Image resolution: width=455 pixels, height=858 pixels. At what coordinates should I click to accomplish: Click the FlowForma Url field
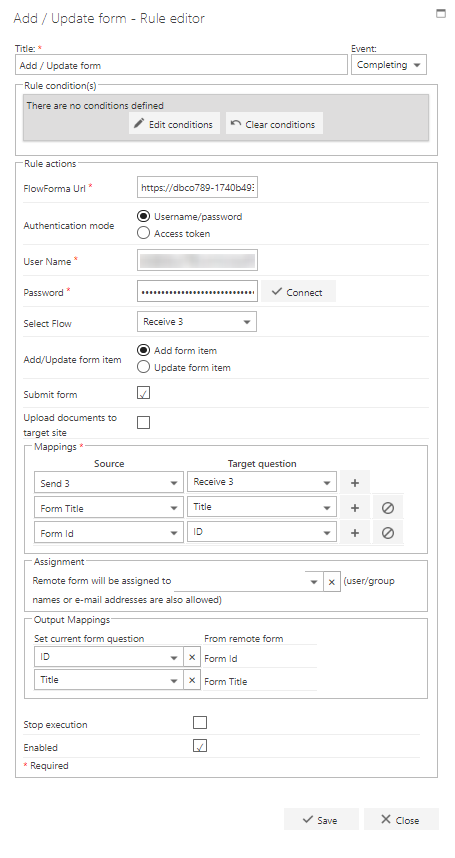[x=197, y=188]
